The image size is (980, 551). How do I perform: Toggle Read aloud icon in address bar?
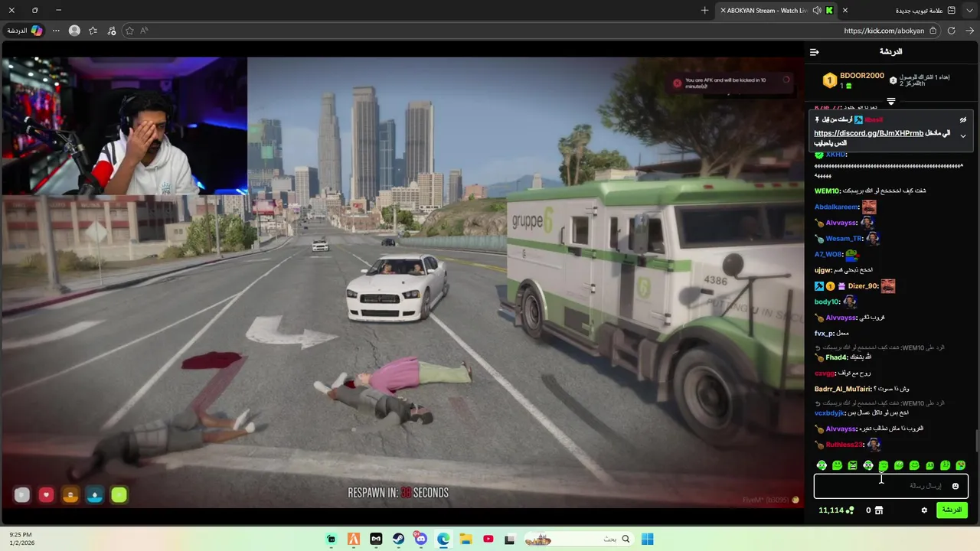tap(144, 31)
